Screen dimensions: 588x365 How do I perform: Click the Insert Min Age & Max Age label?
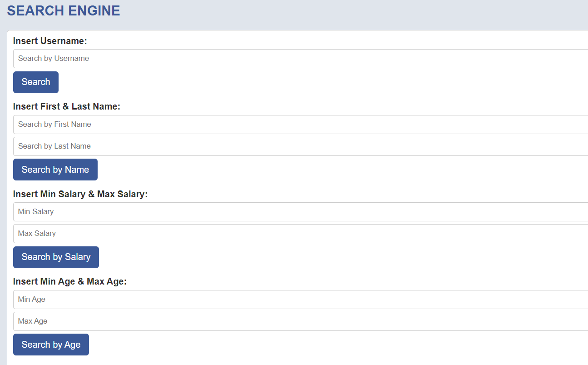tap(70, 281)
